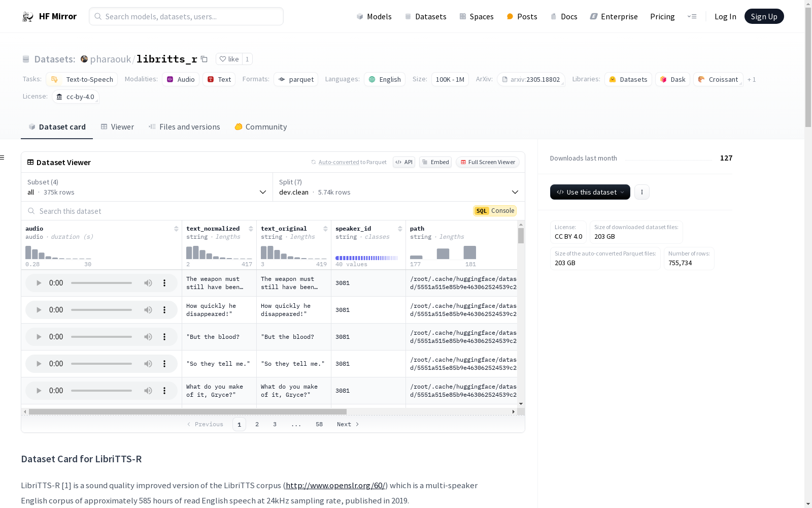Open the Community tab
Viewport: 812px width, 508px height.
pyautogui.click(x=261, y=127)
